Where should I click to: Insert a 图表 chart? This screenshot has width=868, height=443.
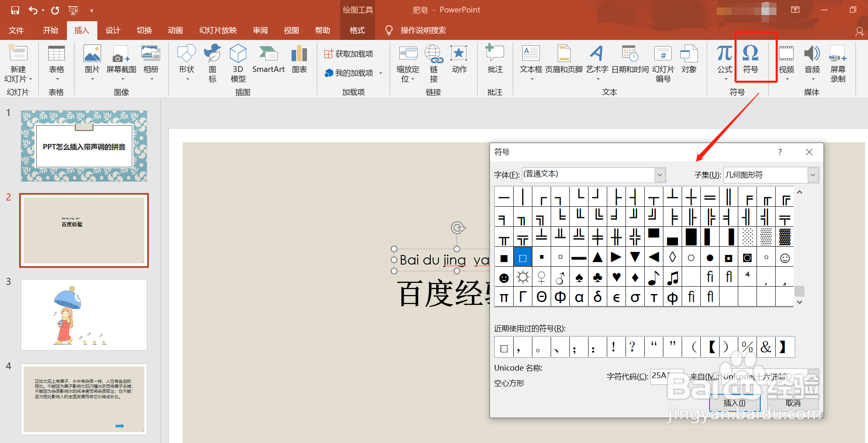pyautogui.click(x=299, y=59)
